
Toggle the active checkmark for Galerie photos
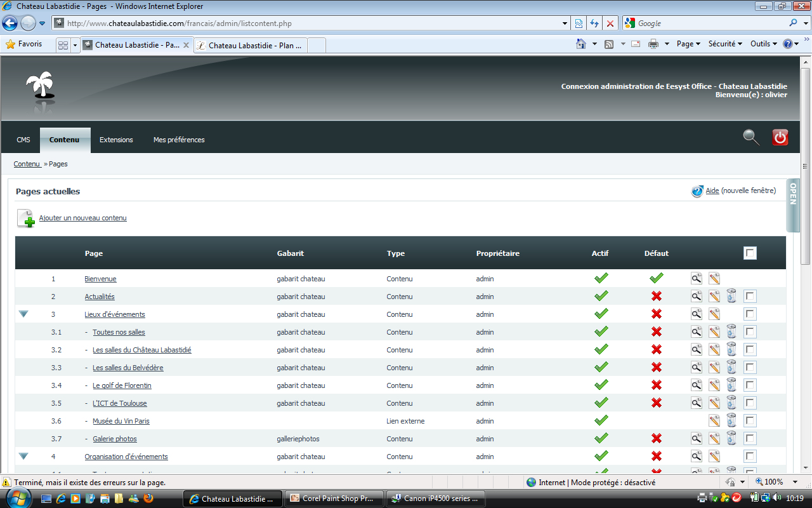pos(601,438)
